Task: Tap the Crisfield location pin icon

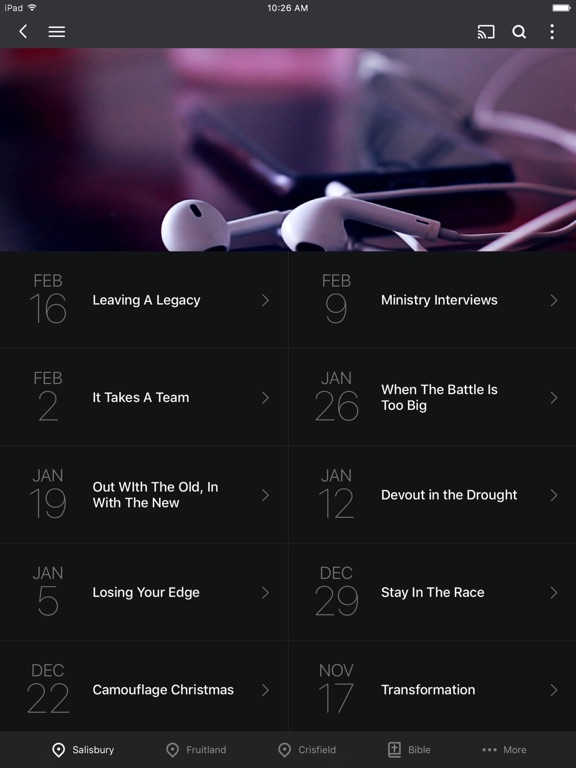Action: [284, 750]
